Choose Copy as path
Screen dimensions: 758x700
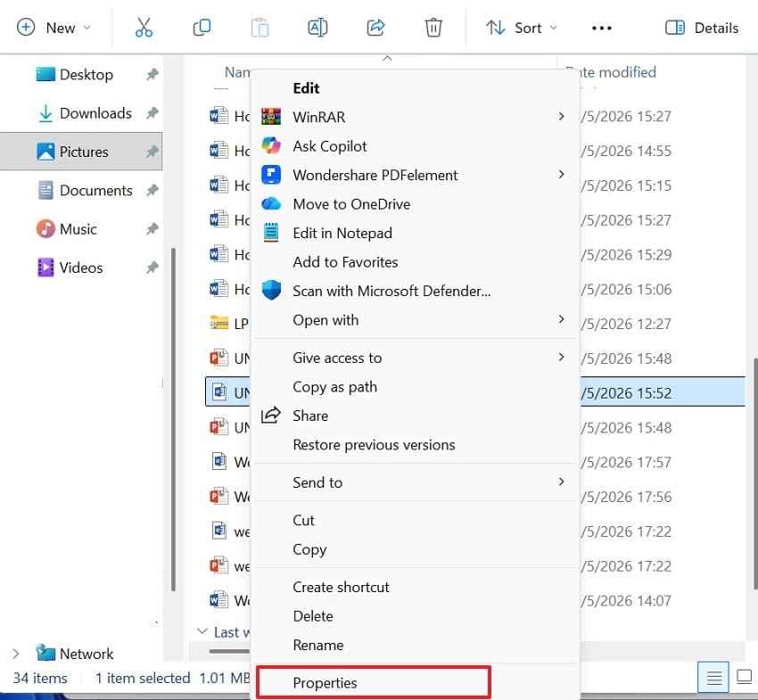coord(416,387)
